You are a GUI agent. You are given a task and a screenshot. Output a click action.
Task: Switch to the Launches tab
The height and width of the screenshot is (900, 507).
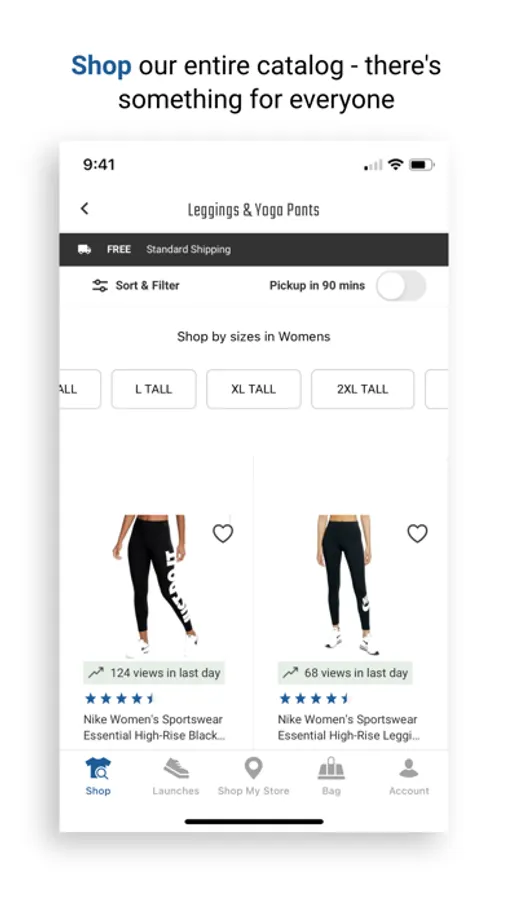click(x=176, y=776)
